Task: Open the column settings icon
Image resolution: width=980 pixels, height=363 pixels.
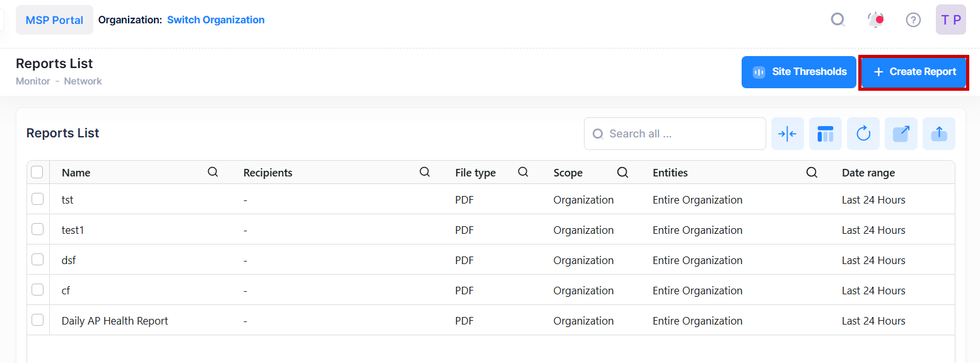Action: [825, 134]
